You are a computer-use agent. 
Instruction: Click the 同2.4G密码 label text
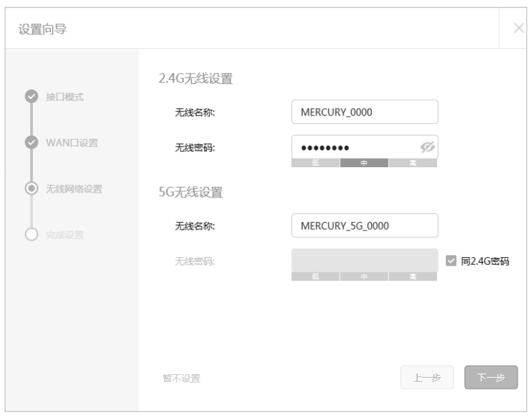485,261
